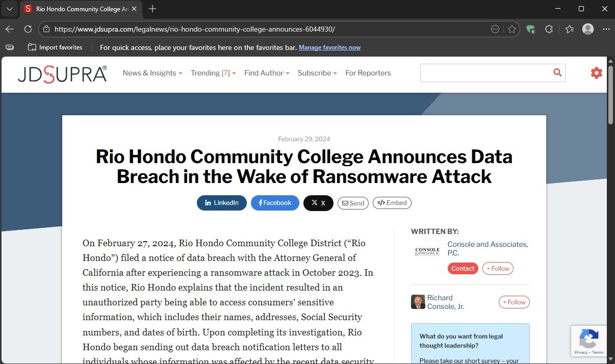Viewport: 615px width, 364px height.
Task: Close the Rio Hondo Community College tab
Action: 134,9
